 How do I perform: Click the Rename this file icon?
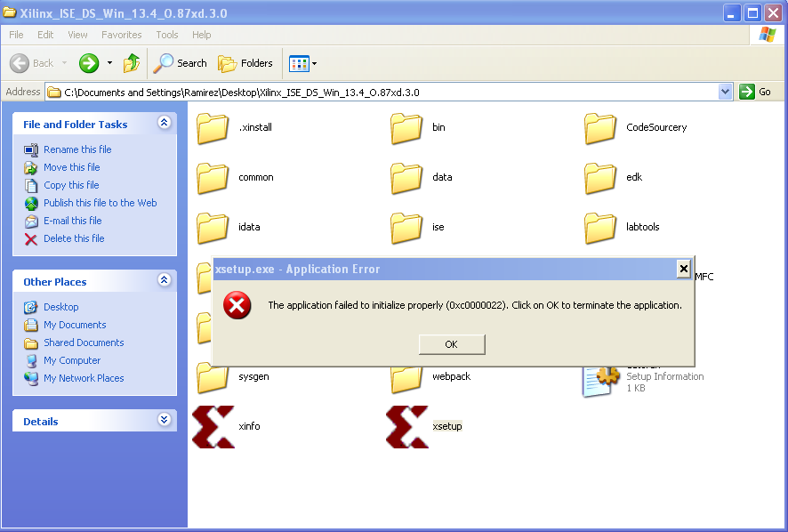click(x=31, y=149)
